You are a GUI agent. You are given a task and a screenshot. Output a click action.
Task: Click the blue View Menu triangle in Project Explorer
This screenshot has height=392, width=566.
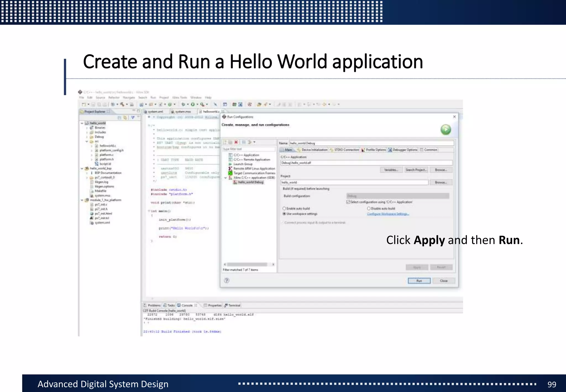pyautogui.click(x=133, y=118)
